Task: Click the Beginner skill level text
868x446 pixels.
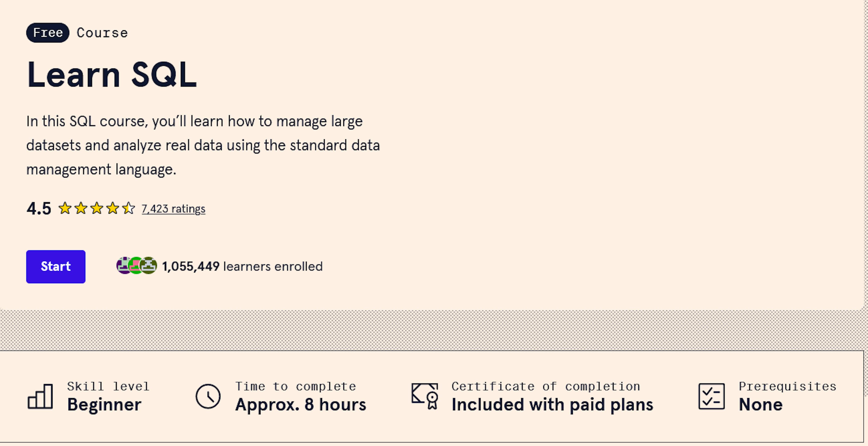Action: (104, 405)
